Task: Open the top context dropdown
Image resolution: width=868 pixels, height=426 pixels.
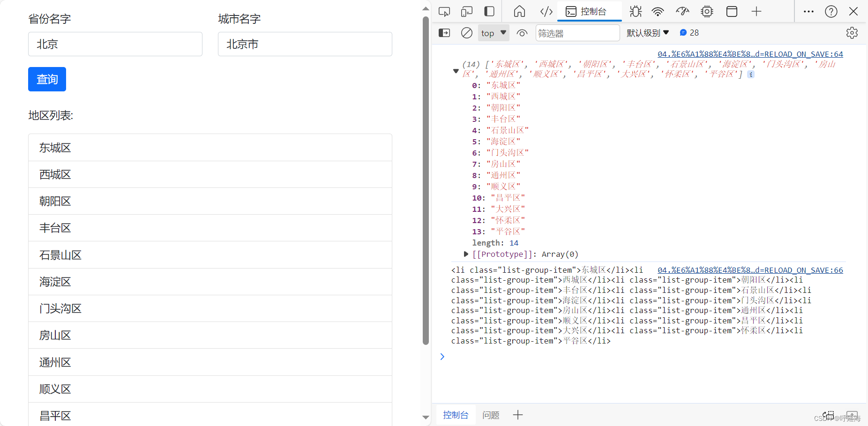Action: 494,33
